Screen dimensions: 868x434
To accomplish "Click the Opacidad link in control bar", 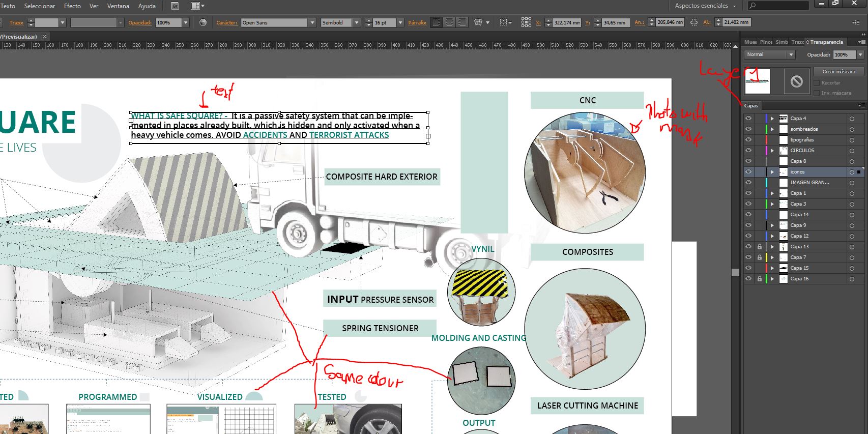I will [x=140, y=22].
